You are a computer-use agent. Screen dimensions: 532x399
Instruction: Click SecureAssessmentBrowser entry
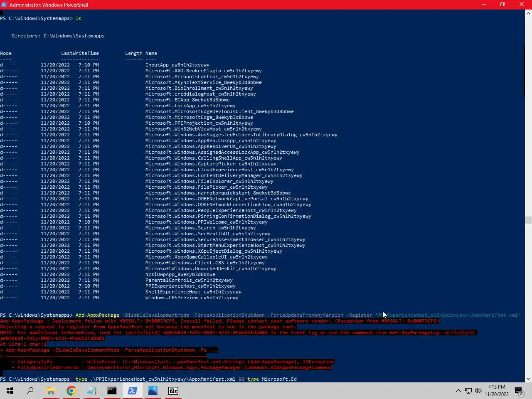point(225,239)
